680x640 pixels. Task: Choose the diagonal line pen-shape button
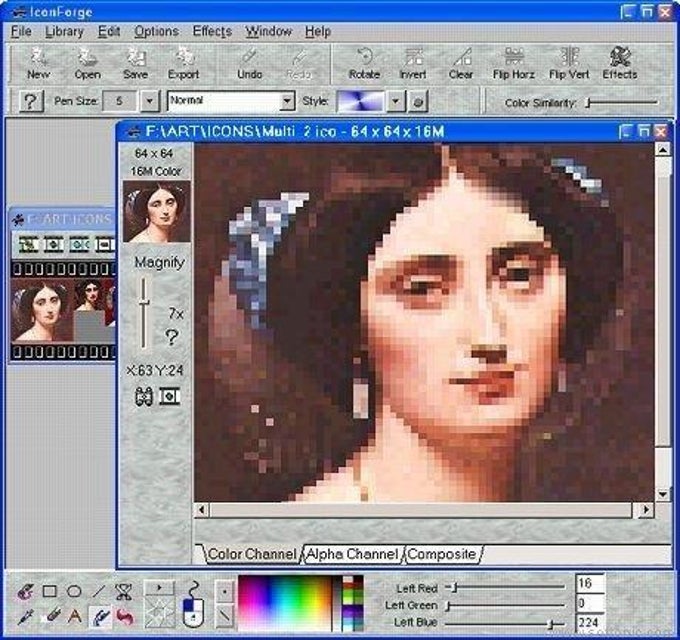(225, 616)
